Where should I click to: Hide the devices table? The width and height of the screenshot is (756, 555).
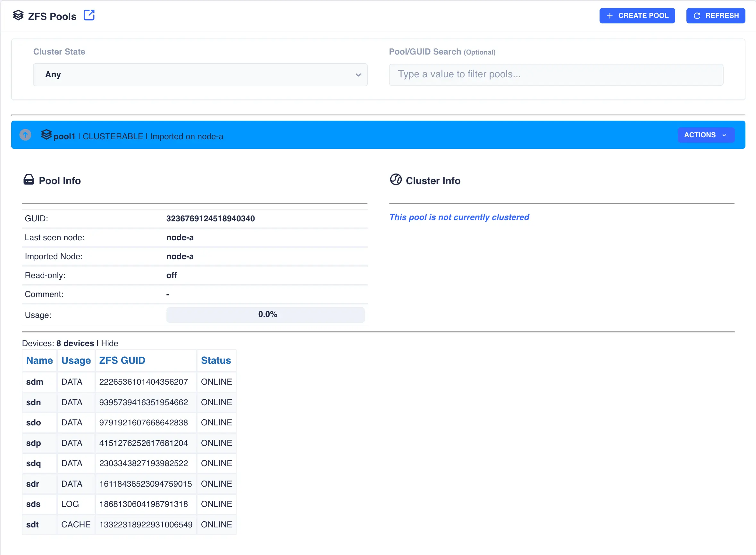[110, 343]
